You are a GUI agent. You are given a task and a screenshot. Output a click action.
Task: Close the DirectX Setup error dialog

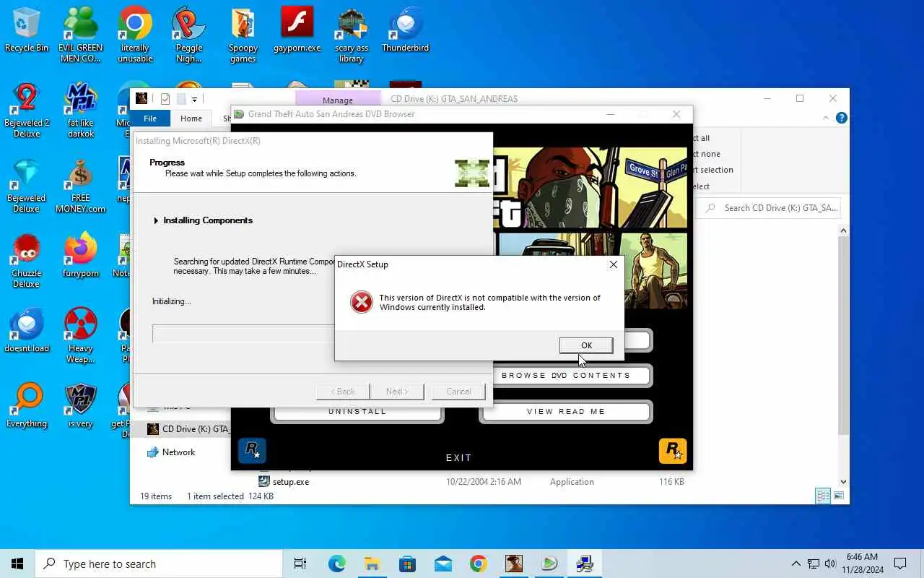coord(614,264)
